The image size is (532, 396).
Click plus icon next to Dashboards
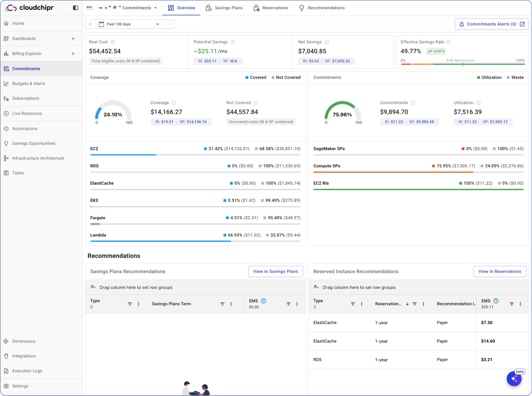point(73,39)
